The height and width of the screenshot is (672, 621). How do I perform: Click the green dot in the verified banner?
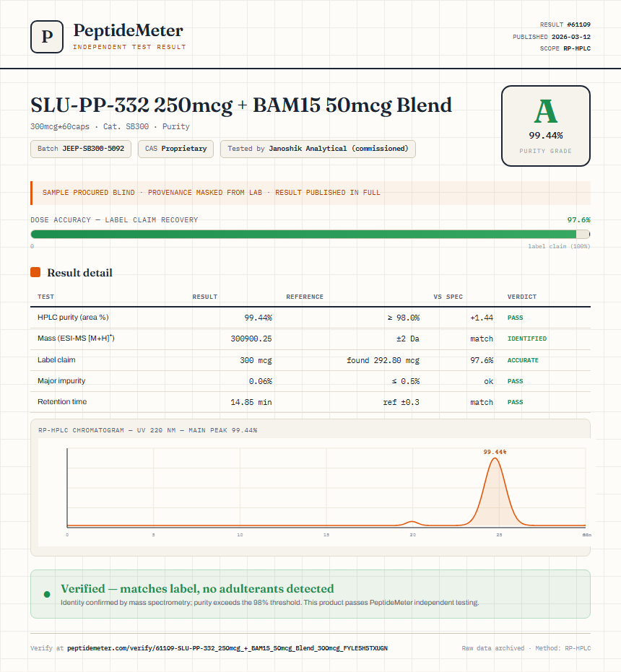[47, 594]
